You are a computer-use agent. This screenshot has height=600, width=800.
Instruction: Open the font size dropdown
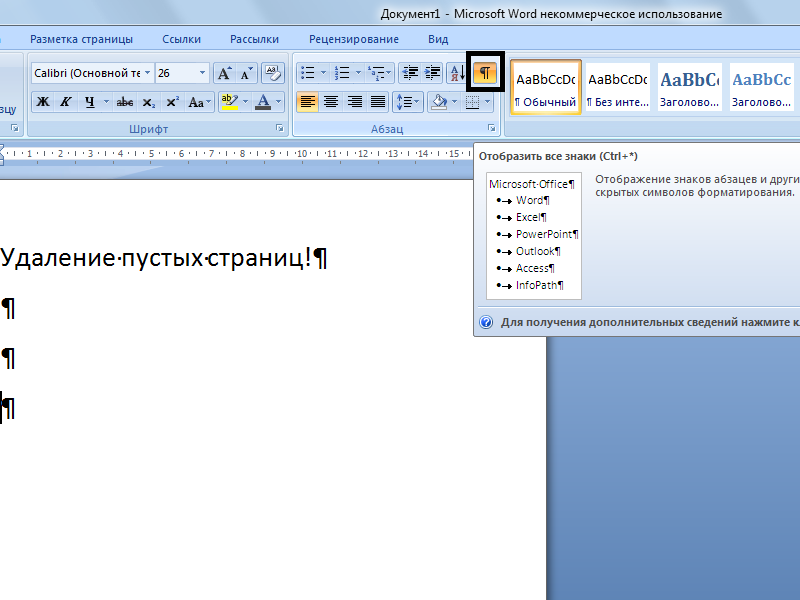point(202,73)
